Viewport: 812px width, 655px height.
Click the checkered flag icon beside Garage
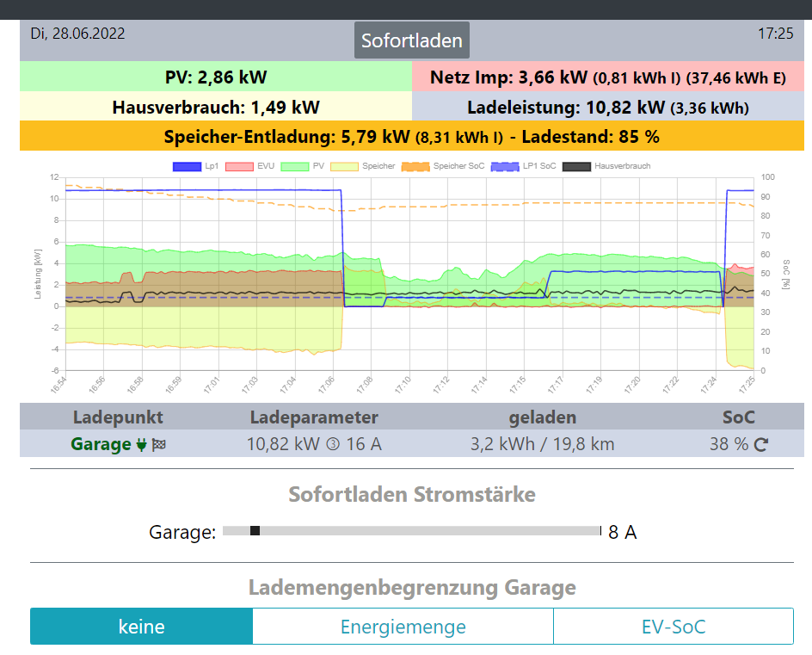158,445
